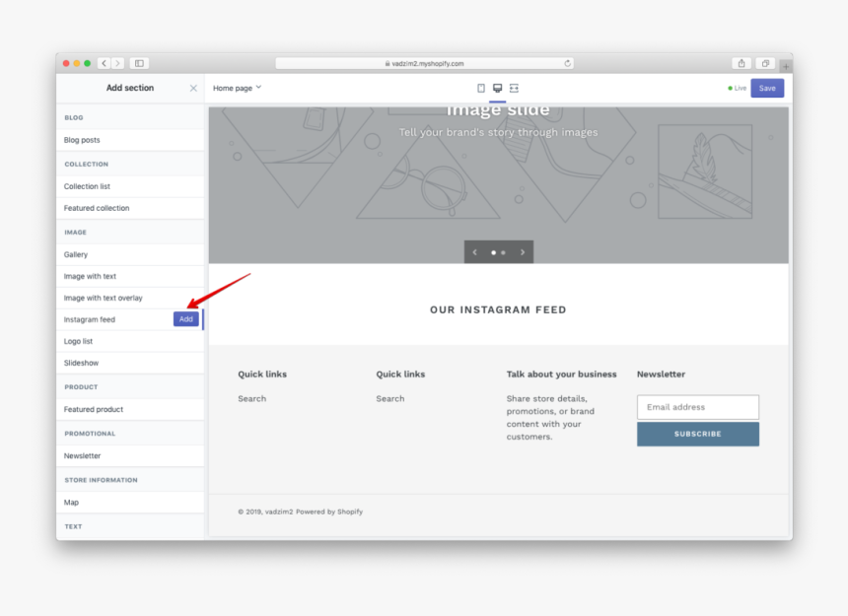Reload the page with the refresh icon

[x=567, y=63]
